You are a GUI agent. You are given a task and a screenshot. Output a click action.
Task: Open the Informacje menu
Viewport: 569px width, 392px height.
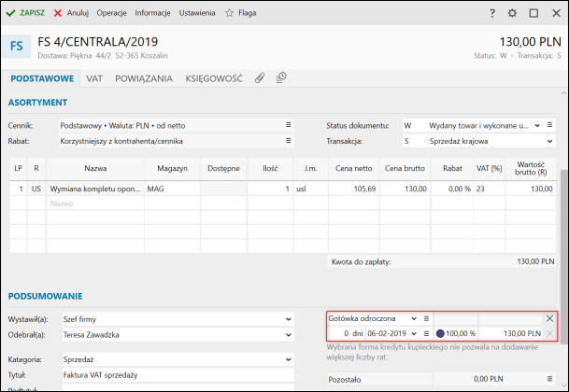(152, 13)
